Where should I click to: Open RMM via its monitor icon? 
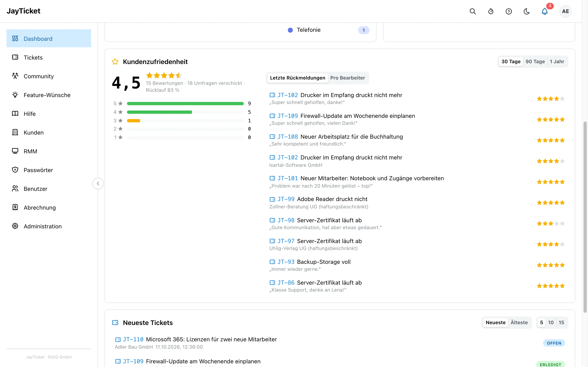pyautogui.click(x=15, y=151)
